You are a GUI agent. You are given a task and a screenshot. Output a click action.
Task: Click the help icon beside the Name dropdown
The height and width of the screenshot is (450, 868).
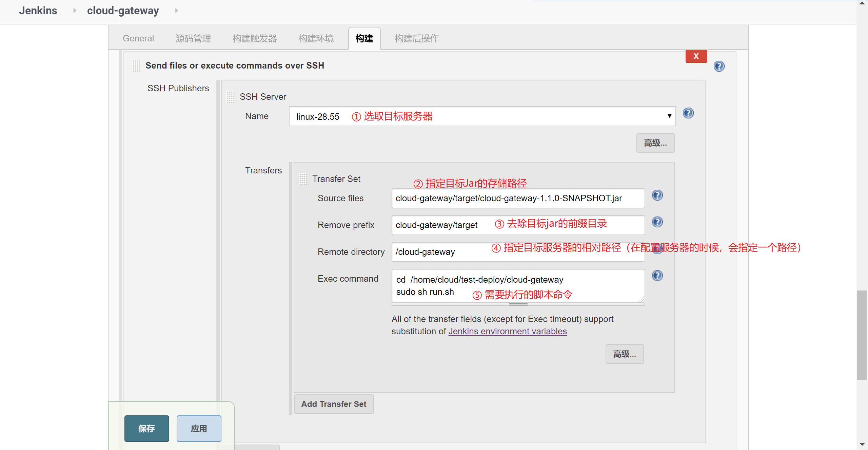coord(688,113)
